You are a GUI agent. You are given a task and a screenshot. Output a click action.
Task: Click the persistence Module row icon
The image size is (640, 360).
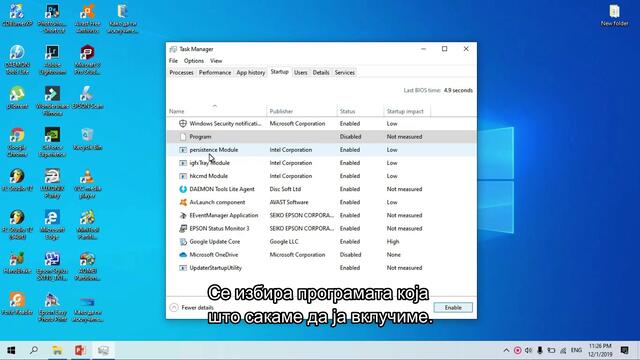tap(183, 150)
